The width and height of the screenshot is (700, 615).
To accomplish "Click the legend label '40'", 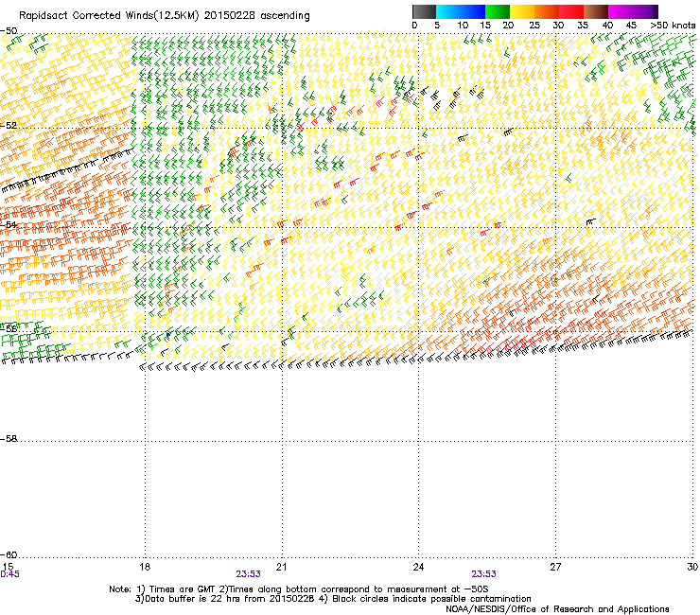I will [607, 26].
